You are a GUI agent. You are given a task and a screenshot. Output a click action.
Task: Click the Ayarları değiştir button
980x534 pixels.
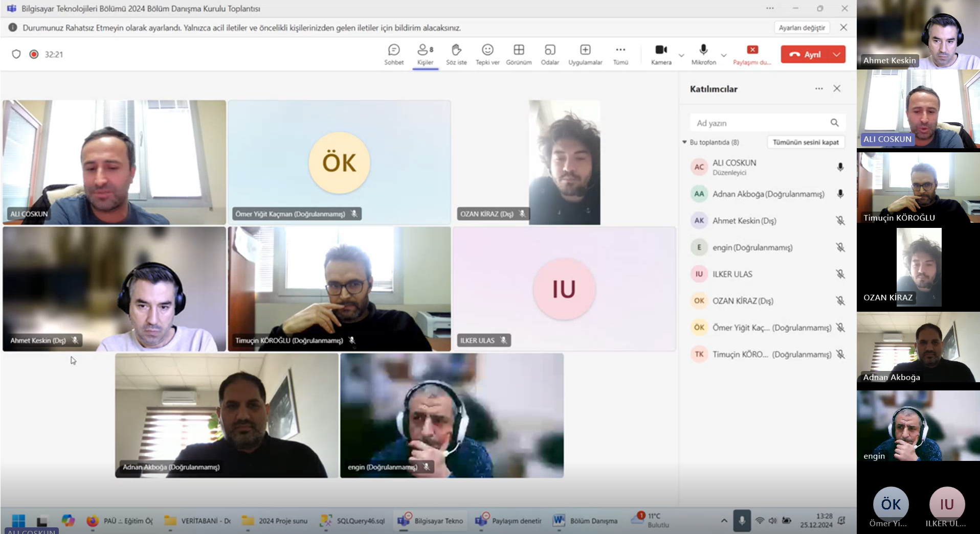tap(801, 28)
